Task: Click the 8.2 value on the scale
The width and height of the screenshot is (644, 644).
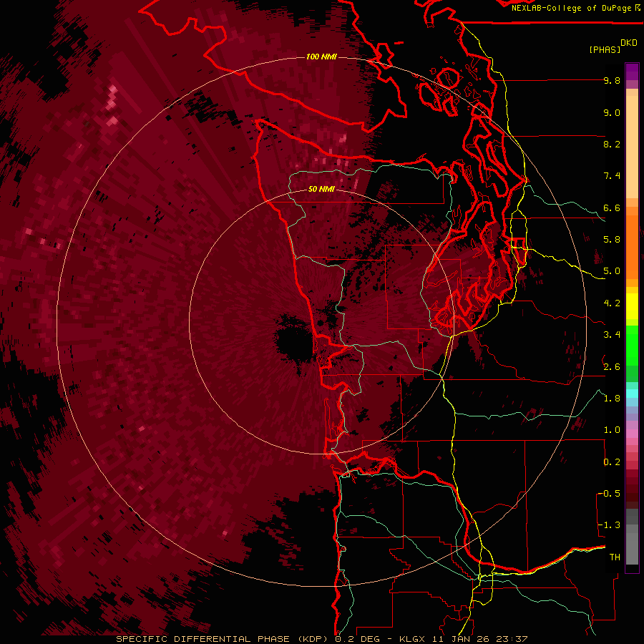Action: coord(612,144)
